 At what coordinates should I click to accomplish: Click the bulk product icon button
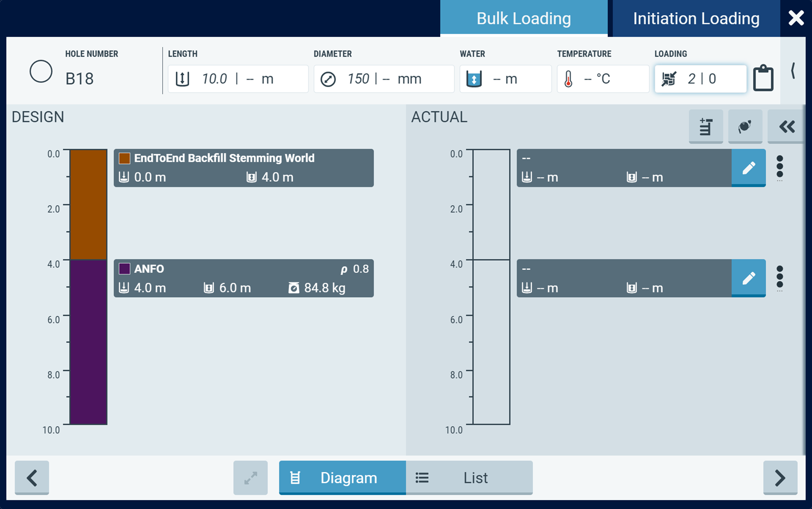pyautogui.click(x=745, y=126)
